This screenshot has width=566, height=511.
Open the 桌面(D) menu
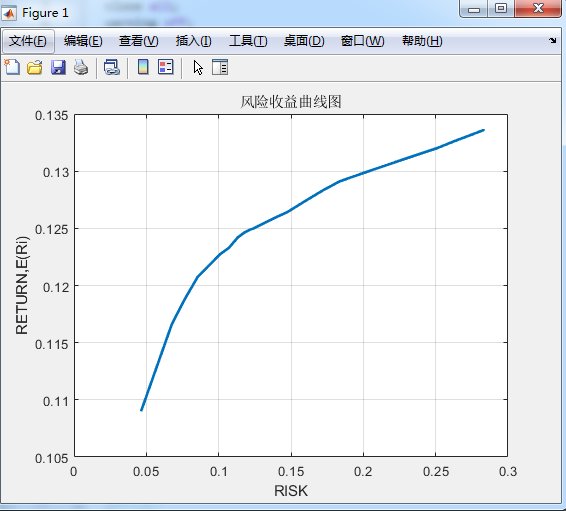304,41
